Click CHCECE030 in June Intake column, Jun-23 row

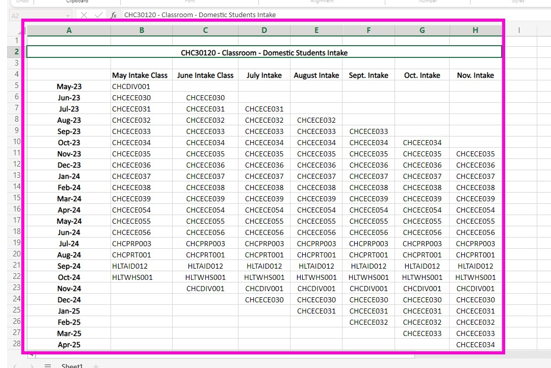pos(205,98)
